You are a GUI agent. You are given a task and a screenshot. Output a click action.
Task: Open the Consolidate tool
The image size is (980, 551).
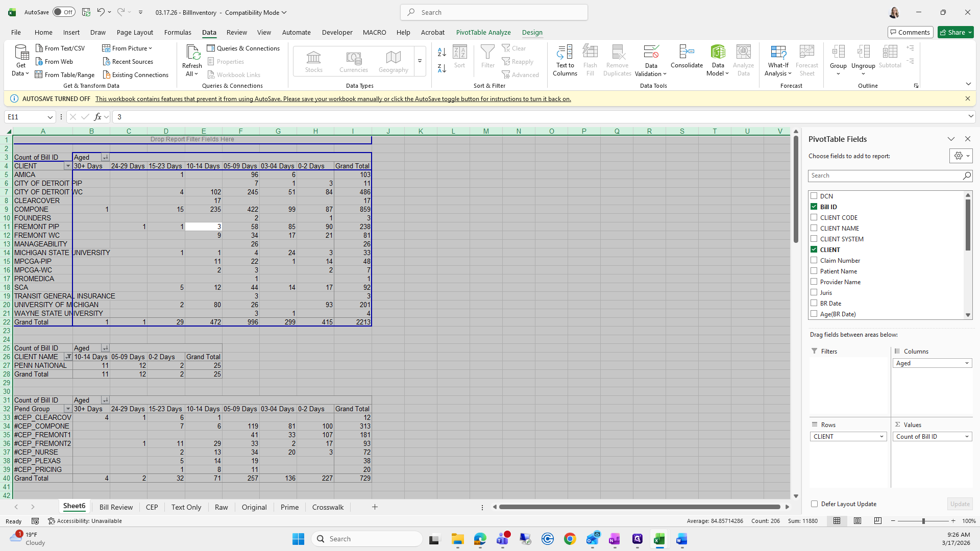(x=687, y=53)
